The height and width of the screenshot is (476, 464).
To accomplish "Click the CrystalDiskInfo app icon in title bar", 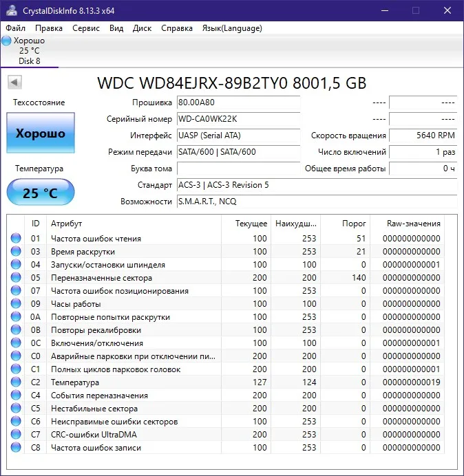I will [12, 10].
